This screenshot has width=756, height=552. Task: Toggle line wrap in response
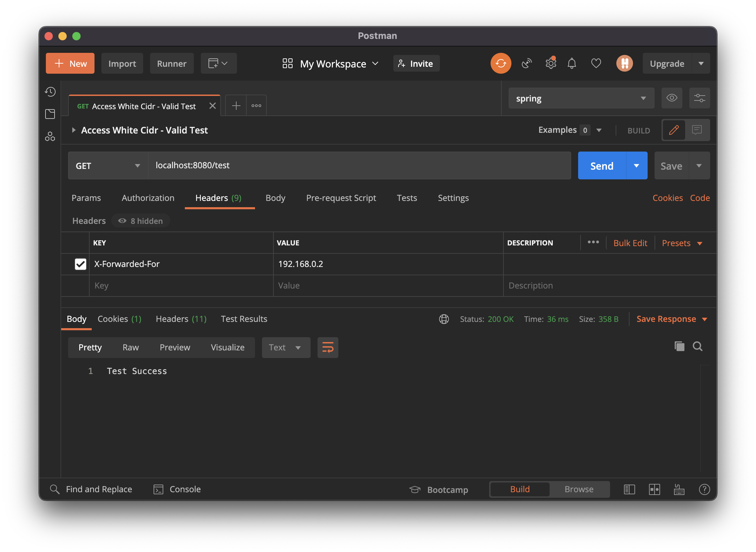point(328,348)
